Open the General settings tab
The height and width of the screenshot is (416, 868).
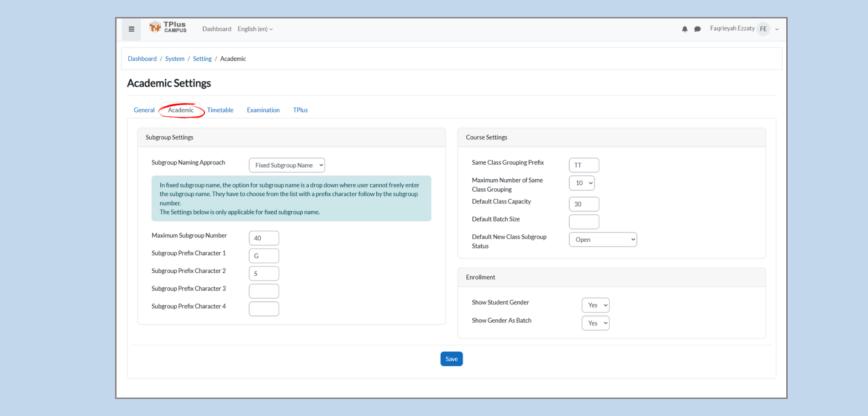pos(144,110)
